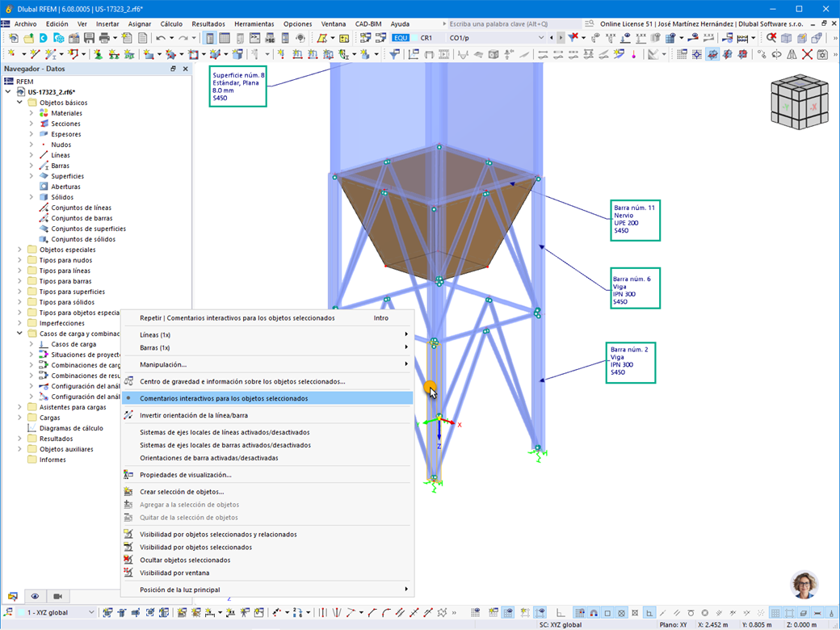Screen dimensions: 840x630
Task: Open the CO1/p load combination dropdown
Action: (x=541, y=38)
